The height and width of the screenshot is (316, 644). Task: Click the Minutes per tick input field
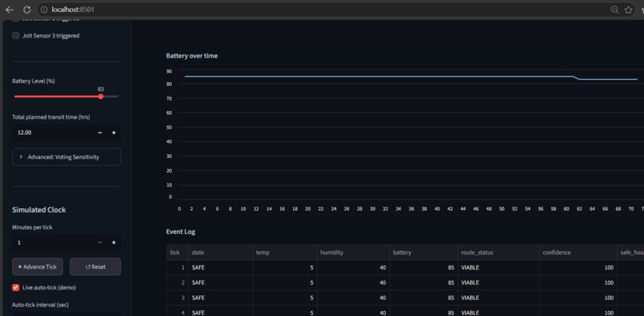tap(54, 243)
